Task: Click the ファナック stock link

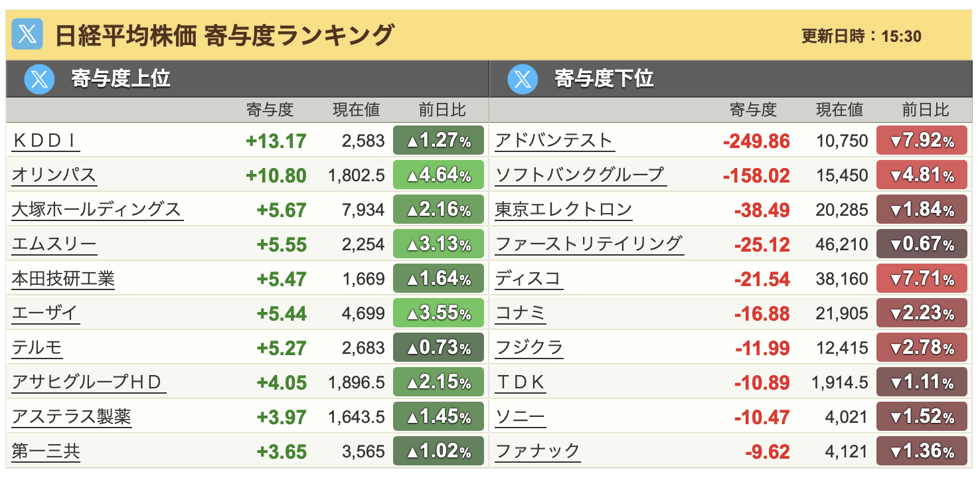Action: tap(537, 452)
